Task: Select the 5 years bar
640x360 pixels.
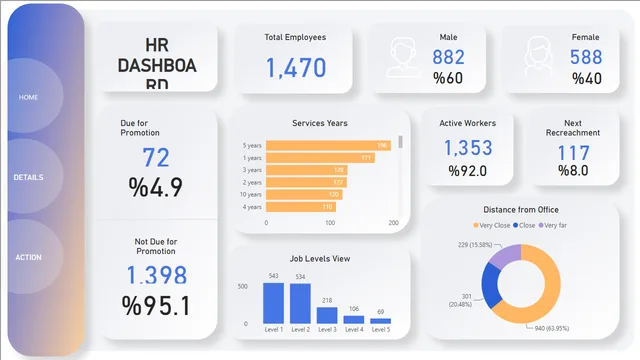Action: pos(328,145)
